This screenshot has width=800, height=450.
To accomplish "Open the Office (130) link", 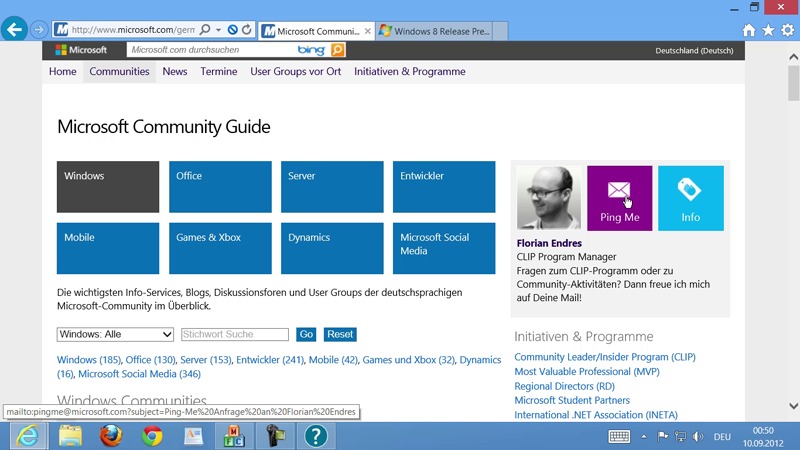I will (150, 360).
